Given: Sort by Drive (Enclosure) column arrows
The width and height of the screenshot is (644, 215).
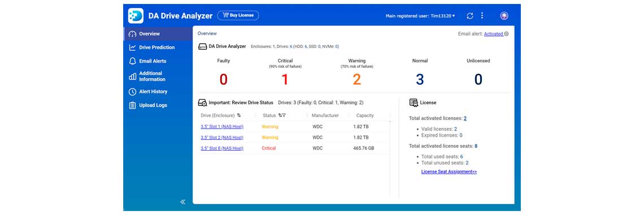Looking at the screenshot, I should [239, 115].
